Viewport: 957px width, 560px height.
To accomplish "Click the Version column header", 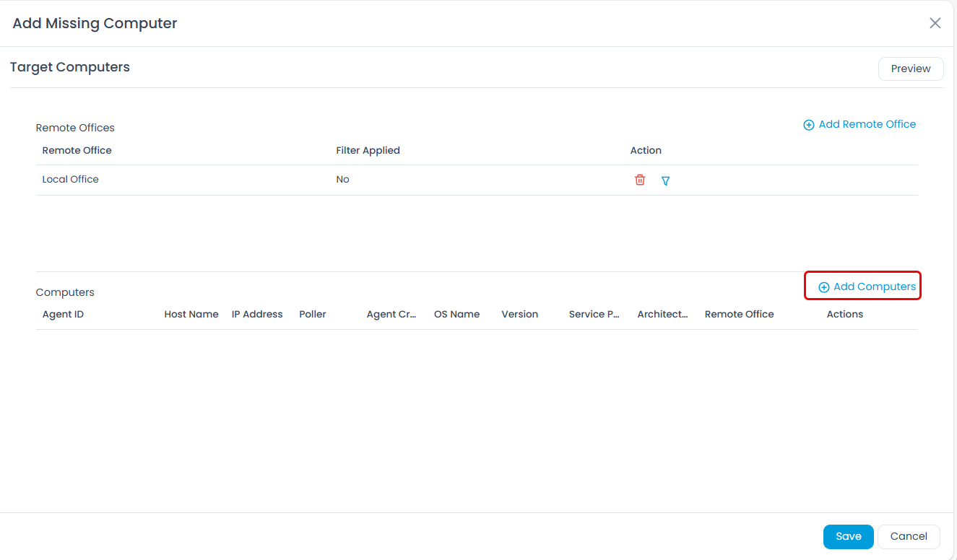I will [x=519, y=314].
